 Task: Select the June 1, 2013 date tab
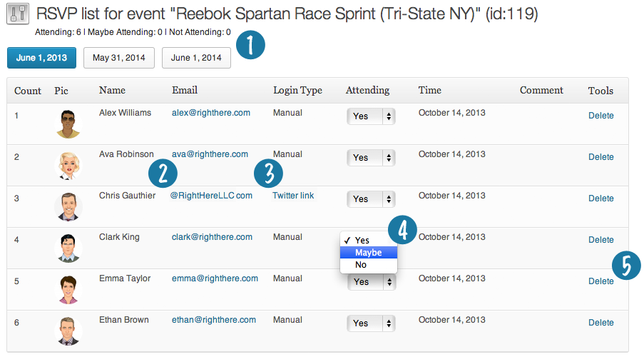pyautogui.click(x=41, y=58)
